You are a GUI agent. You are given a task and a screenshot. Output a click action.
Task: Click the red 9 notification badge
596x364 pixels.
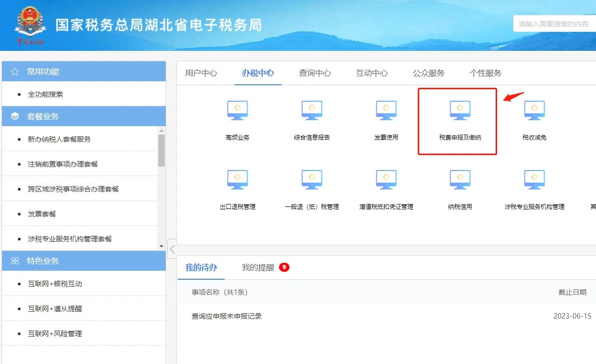[284, 267]
